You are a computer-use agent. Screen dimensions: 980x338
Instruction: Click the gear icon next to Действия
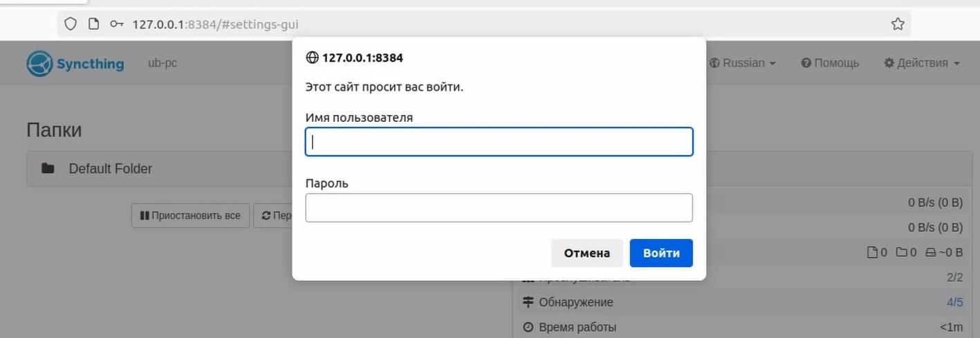[x=889, y=63]
